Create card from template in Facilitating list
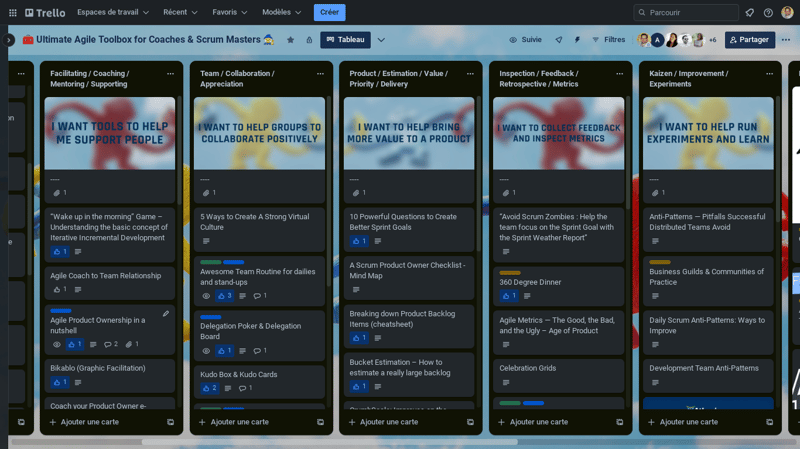The image size is (800, 449). [x=170, y=422]
